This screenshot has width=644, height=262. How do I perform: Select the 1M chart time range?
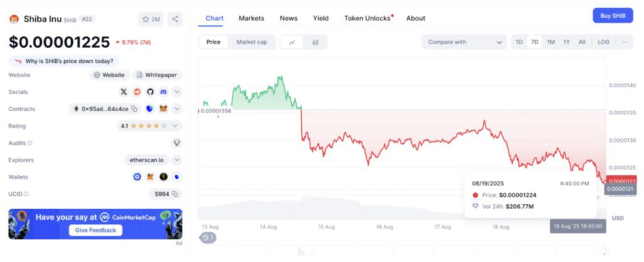click(x=550, y=42)
